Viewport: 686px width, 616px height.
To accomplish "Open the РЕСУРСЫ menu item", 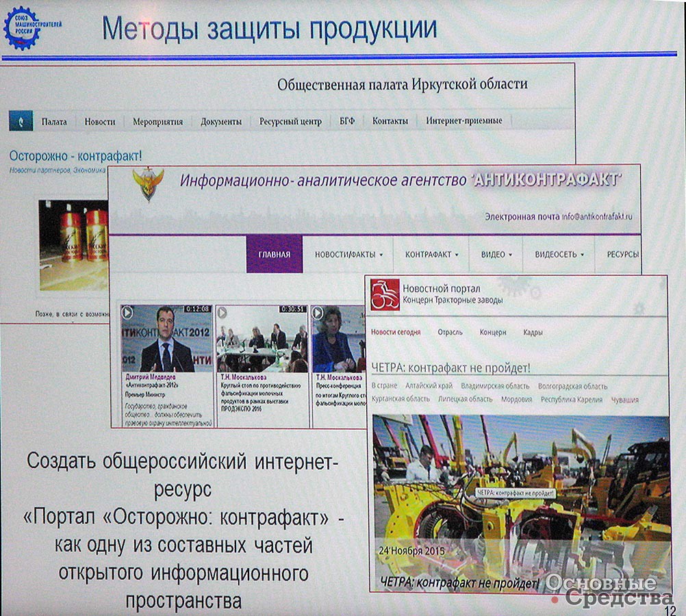I will tap(623, 254).
